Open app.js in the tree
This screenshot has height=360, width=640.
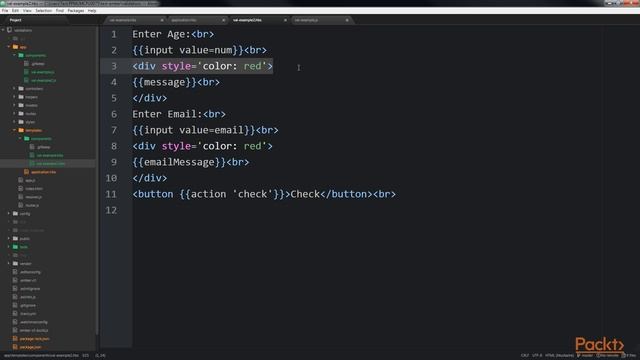pyautogui.click(x=30, y=180)
